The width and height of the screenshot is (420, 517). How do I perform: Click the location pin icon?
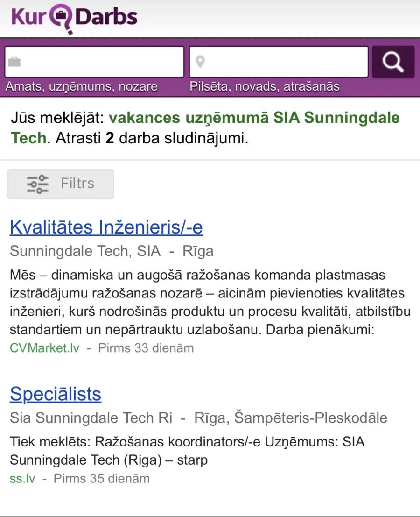[x=200, y=62]
